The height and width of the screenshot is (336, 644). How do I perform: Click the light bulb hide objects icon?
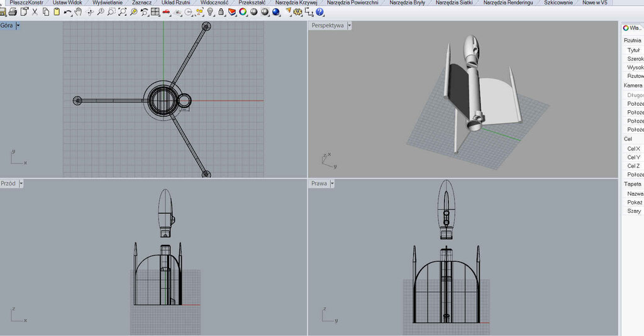coord(210,12)
